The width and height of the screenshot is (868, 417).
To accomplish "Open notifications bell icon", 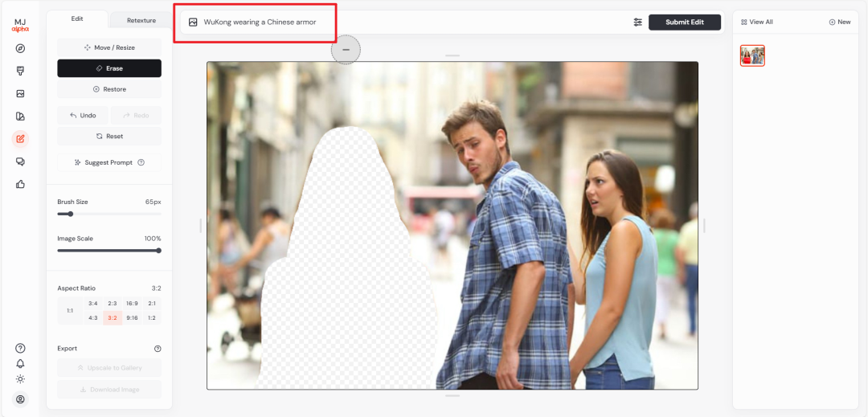I will click(20, 363).
